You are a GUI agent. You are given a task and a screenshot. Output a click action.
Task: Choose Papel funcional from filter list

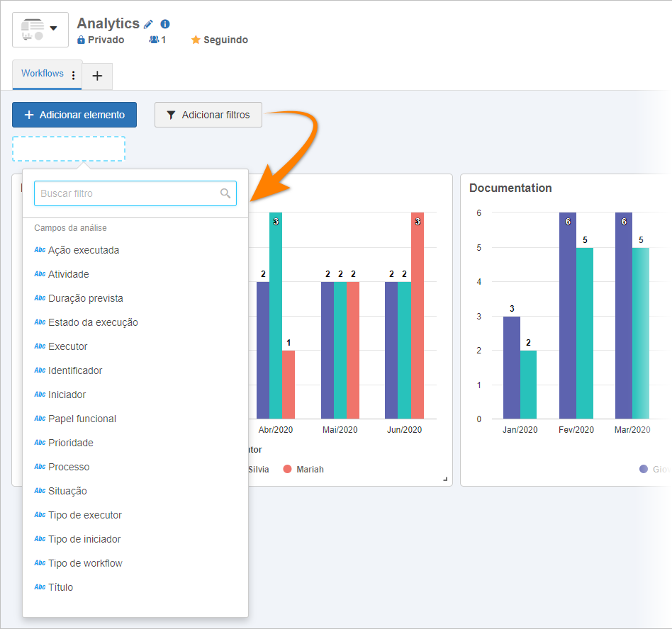(135, 419)
